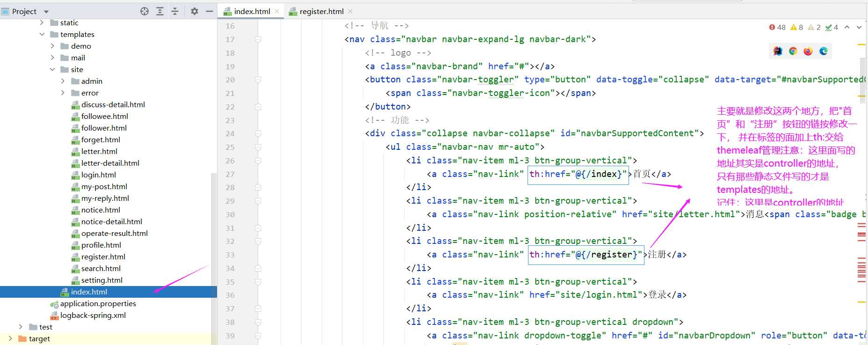Expand the static folder
The width and height of the screenshot is (868, 345).
42,22
